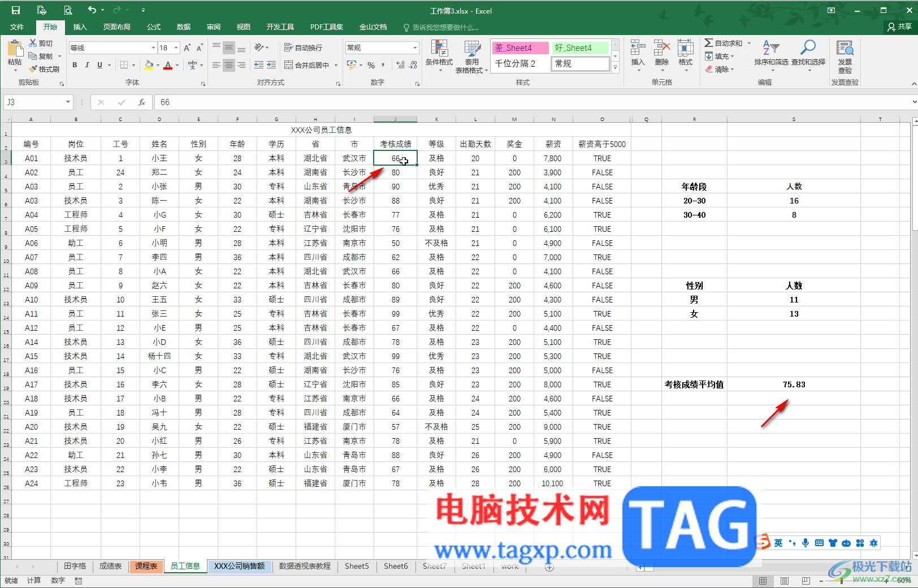Decrease font size with the smaller A
Screen dimensions: 918x588
(200, 48)
